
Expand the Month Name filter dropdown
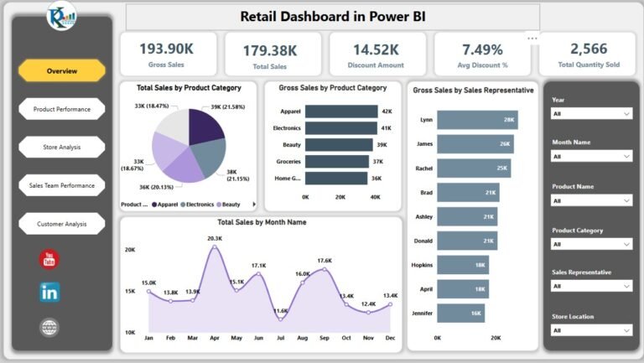point(591,157)
